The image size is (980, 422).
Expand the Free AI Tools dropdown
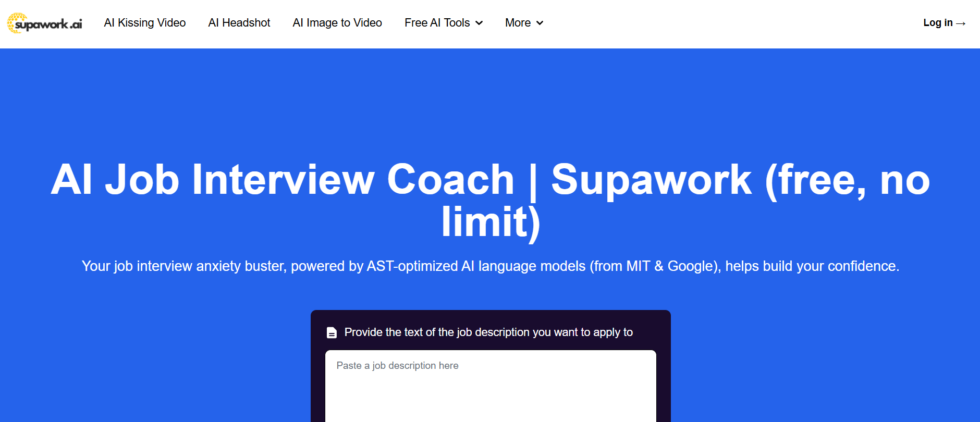click(444, 23)
